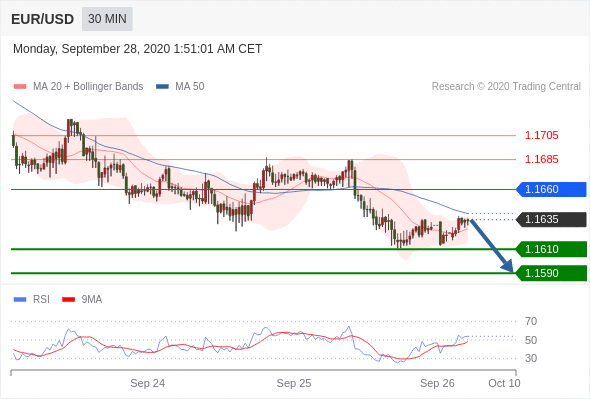The image size is (590, 400).
Task: Click the Research © 2020 Trading Central credit
Action: 506,87
